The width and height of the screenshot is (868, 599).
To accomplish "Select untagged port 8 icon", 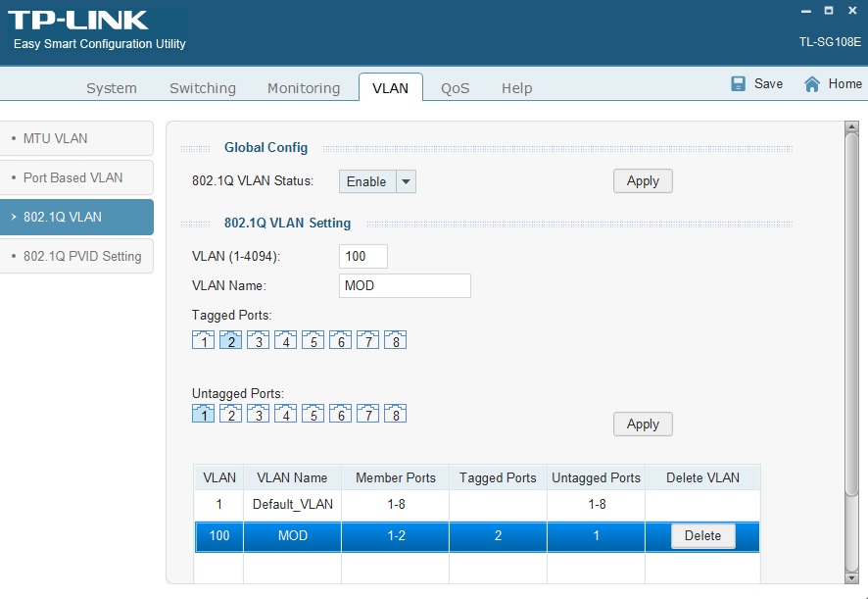I will point(395,413).
